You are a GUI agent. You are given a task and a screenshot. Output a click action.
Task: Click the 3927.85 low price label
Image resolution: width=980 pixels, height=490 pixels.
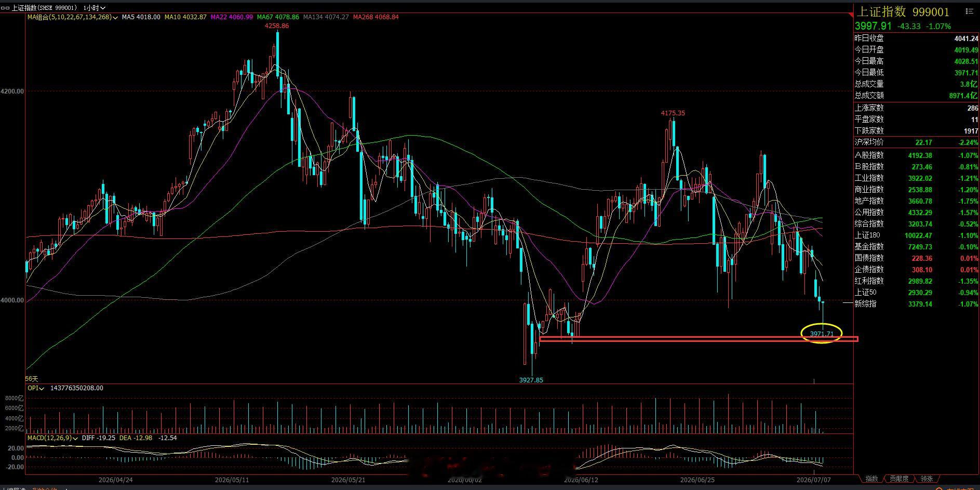(531, 380)
